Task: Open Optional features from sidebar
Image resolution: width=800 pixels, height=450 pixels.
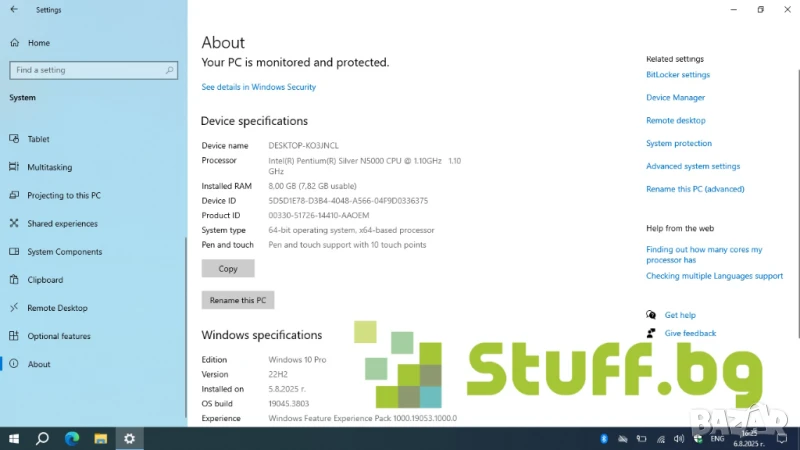Action: (x=58, y=336)
